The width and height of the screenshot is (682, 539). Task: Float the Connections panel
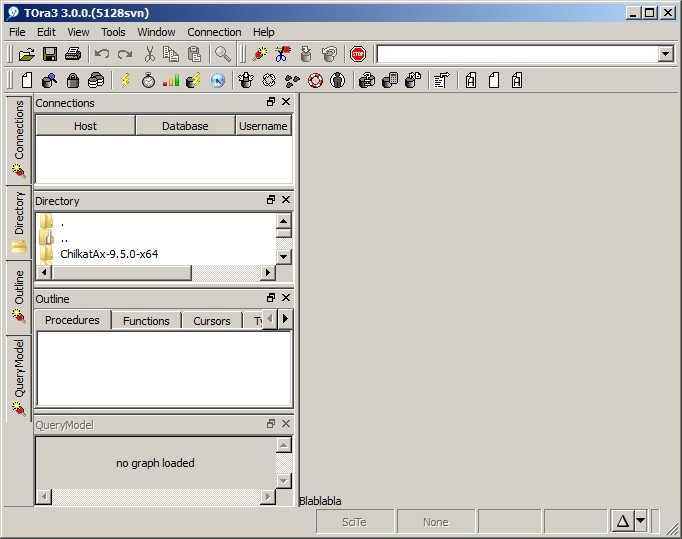click(x=271, y=101)
